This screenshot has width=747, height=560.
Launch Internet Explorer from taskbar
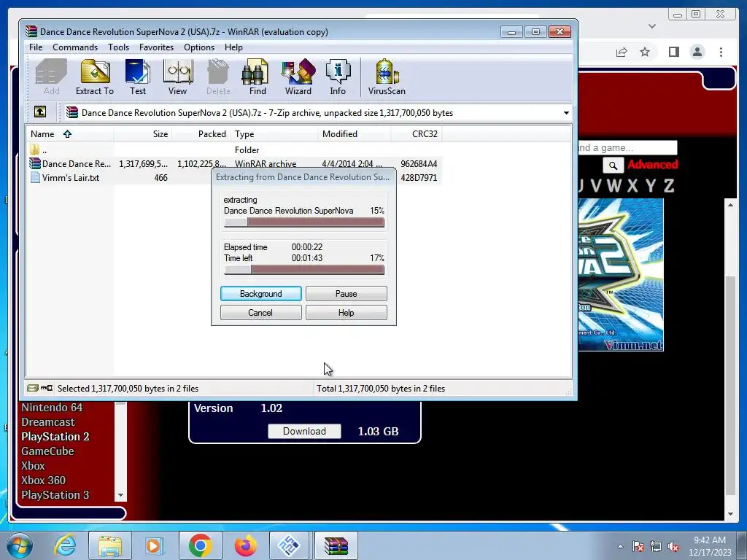tap(65, 545)
